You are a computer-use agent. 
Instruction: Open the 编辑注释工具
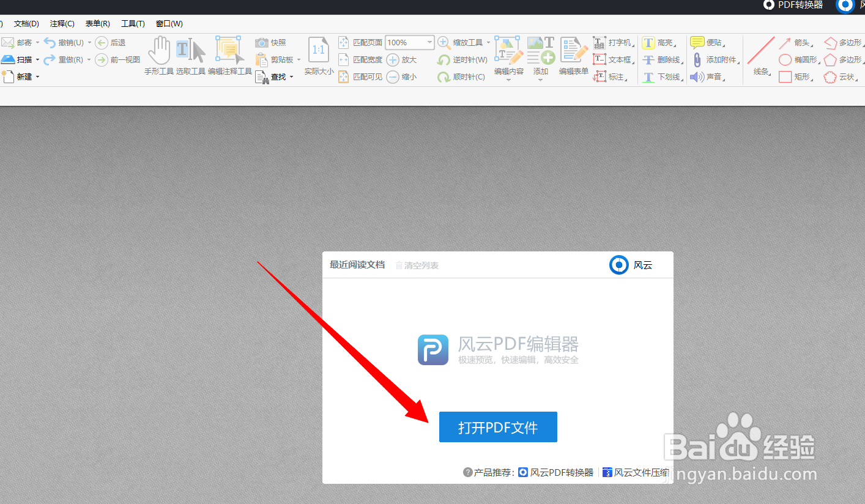[229, 52]
